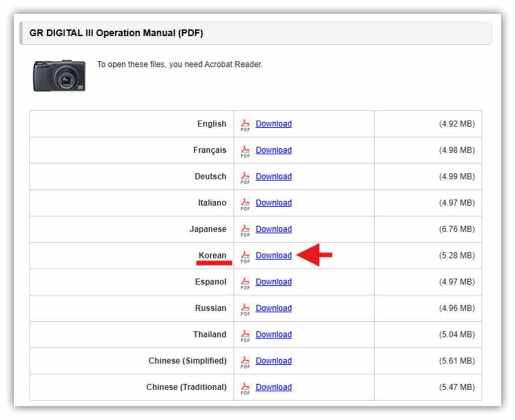Click the PDF icon in the Japanese row

245,229
